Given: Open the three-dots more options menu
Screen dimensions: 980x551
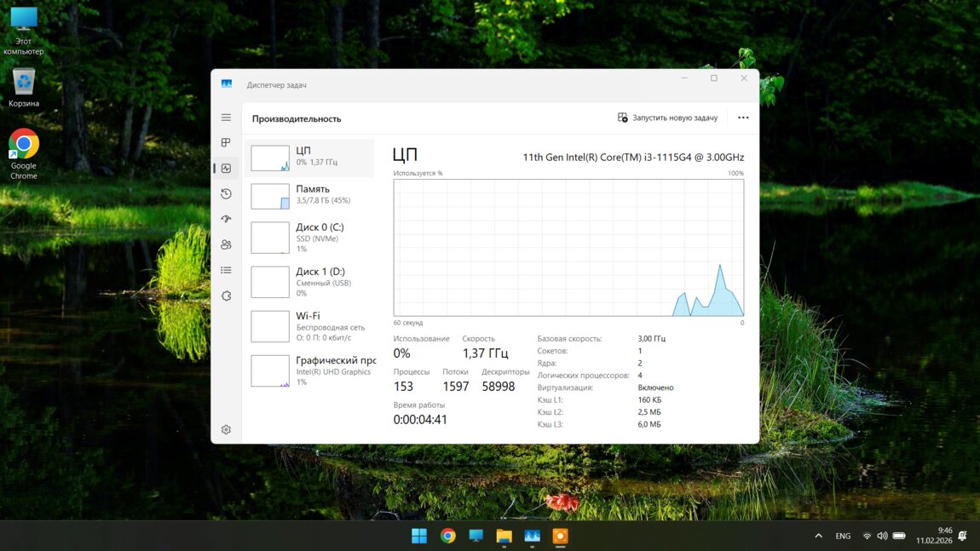Looking at the screenshot, I should (x=743, y=118).
